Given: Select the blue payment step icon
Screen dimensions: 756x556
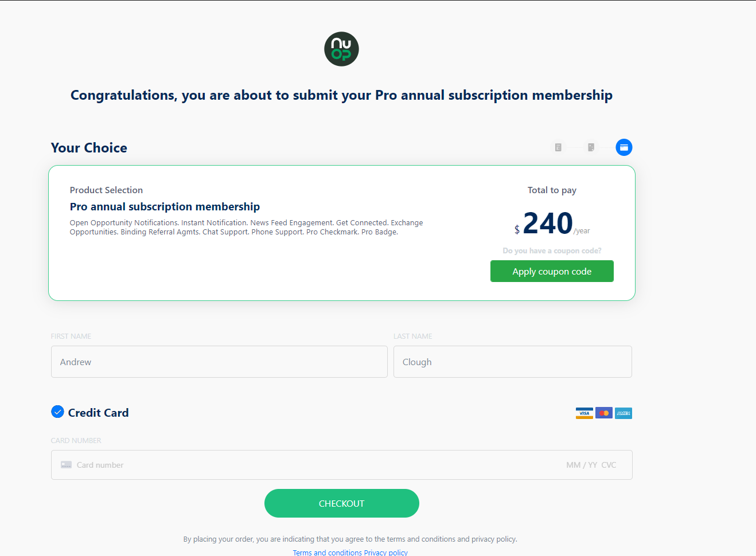Looking at the screenshot, I should 624,147.
